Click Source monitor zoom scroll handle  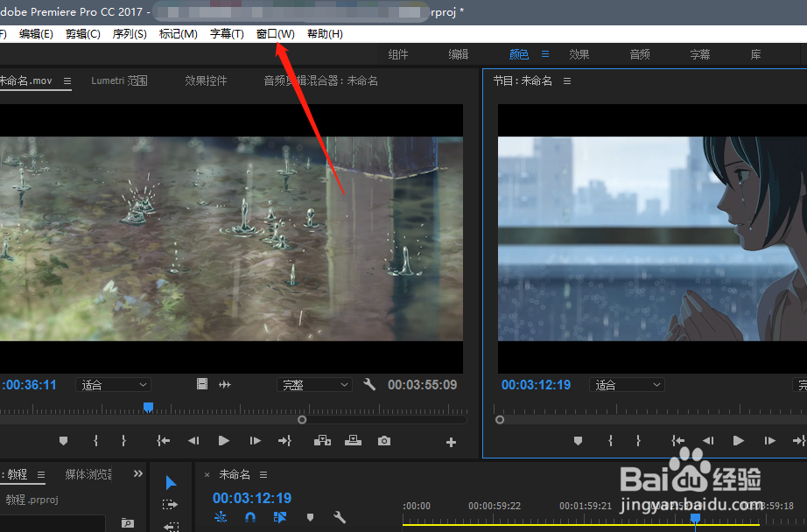click(302, 420)
